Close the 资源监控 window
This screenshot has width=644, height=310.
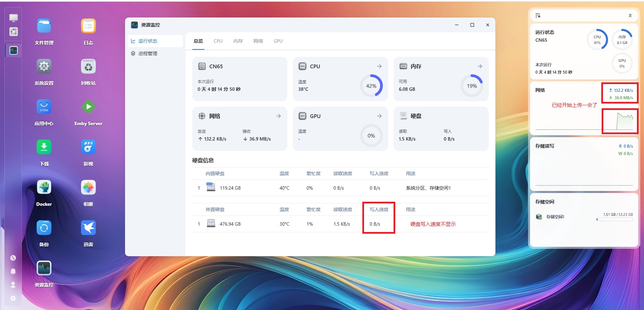(x=488, y=25)
